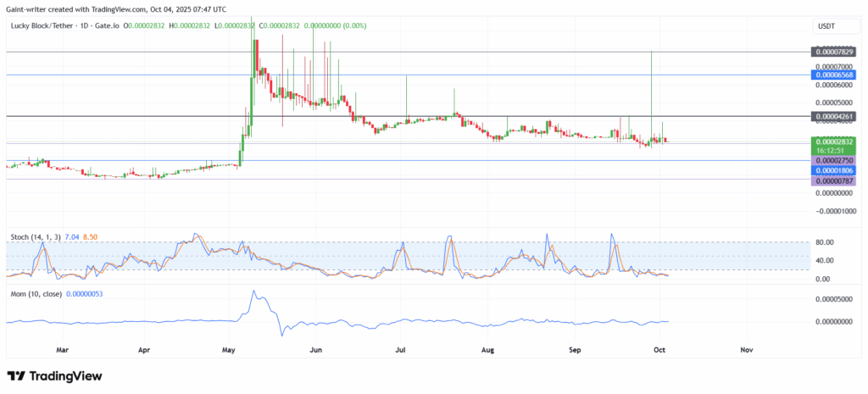Click the Mar label on time axis
868x394 pixels.
63,350
